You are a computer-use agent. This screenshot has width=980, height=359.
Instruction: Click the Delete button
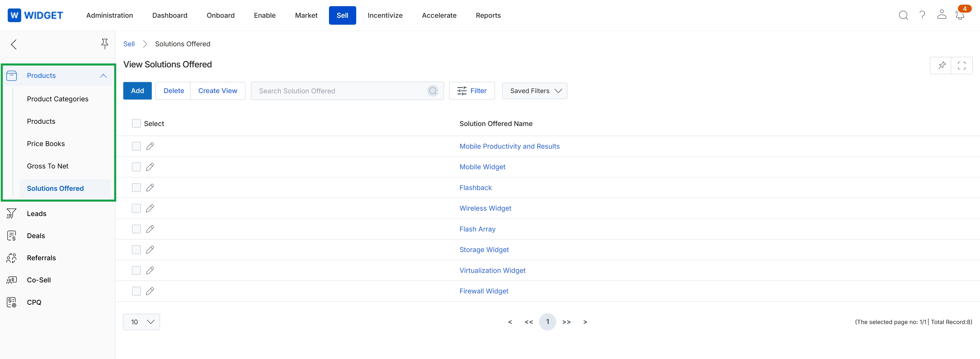[174, 91]
